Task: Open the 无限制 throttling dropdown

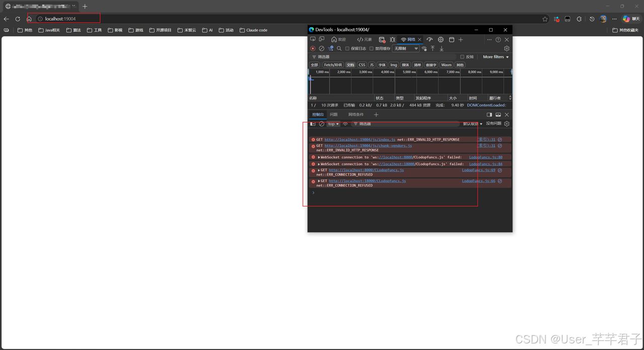Action: (406, 48)
